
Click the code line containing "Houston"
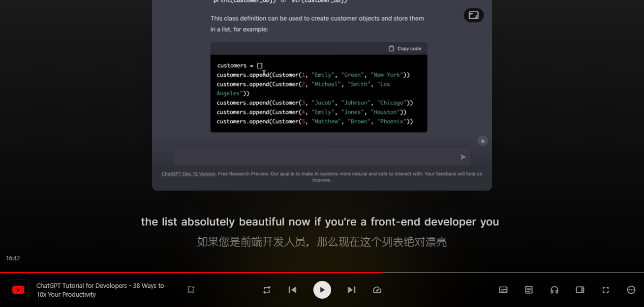(x=312, y=112)
